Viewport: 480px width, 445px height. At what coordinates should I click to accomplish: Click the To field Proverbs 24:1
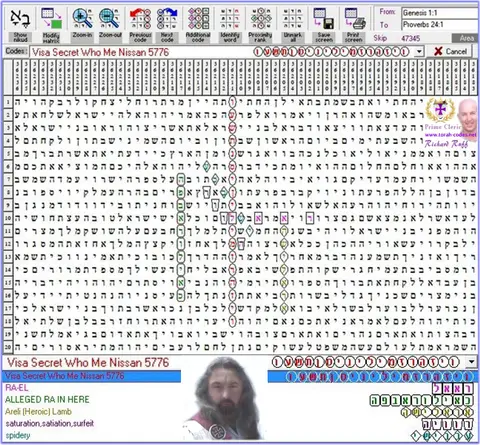click(440, 24)
